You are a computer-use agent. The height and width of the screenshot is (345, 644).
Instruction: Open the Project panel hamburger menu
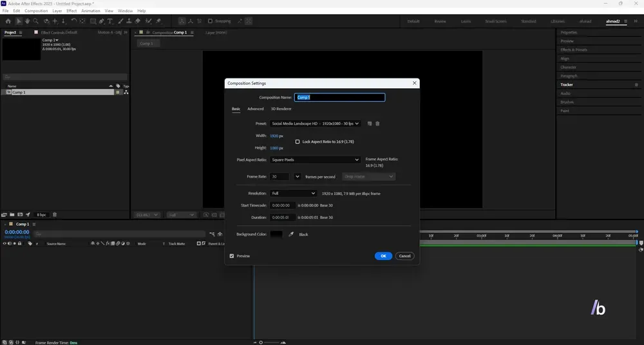tap(21, 32)
